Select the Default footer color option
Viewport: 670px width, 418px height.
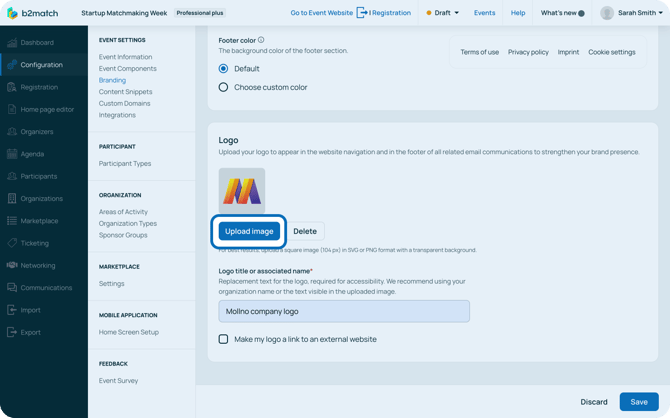point(223,69)
